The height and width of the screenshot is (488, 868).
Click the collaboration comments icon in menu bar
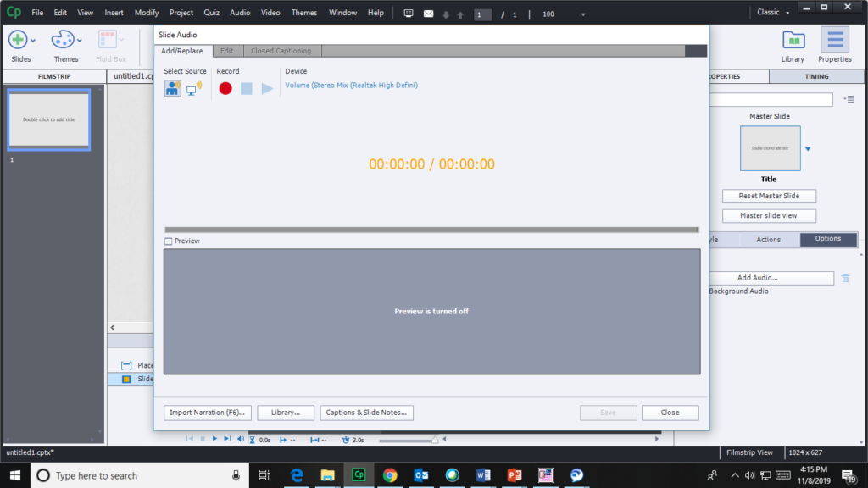tap(409, 14)
